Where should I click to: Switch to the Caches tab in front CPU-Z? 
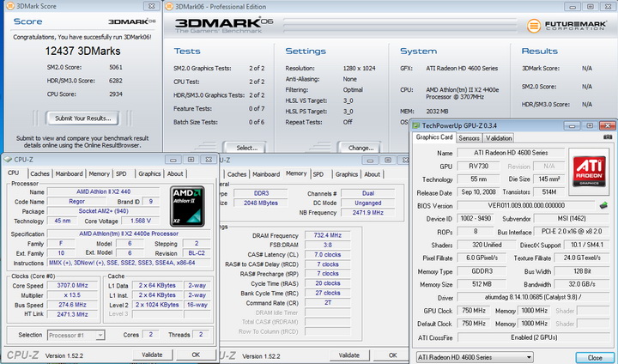coord(39,173)
